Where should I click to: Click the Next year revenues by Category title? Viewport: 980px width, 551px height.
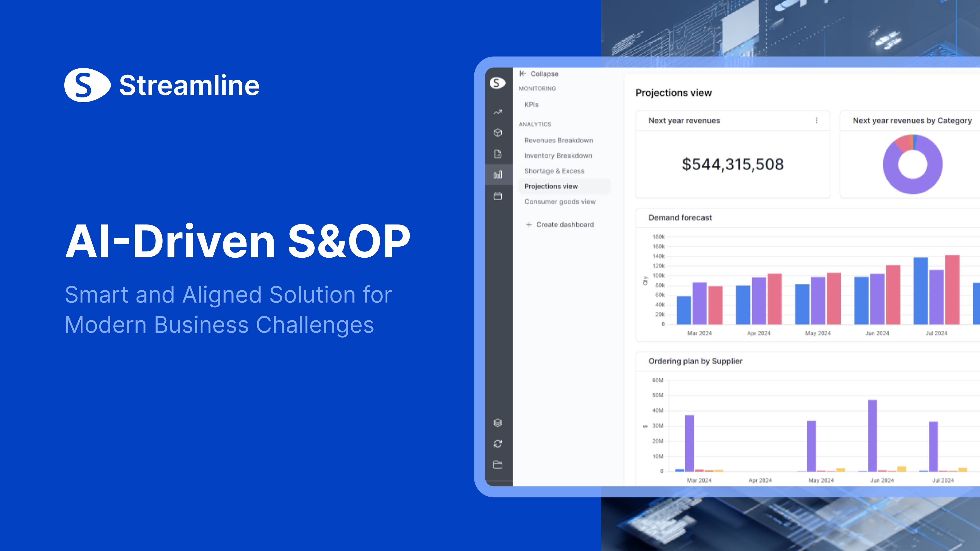(912, 121)
